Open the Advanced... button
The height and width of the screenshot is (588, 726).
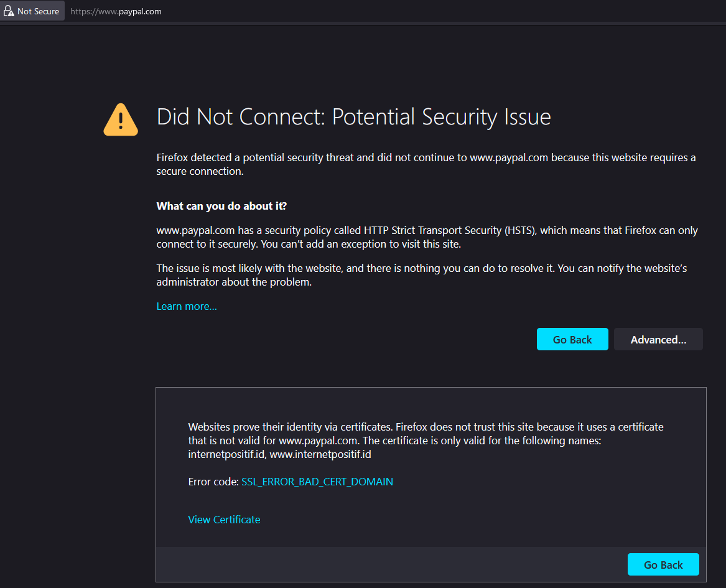pos(658,339)
